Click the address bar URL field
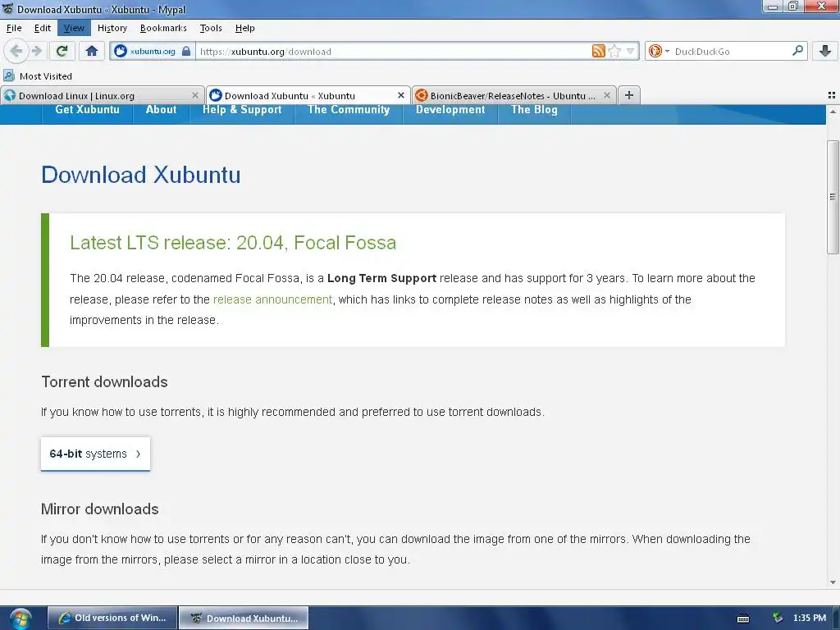The height and width of the screenshot is (630, 840). tap(394, 52)
